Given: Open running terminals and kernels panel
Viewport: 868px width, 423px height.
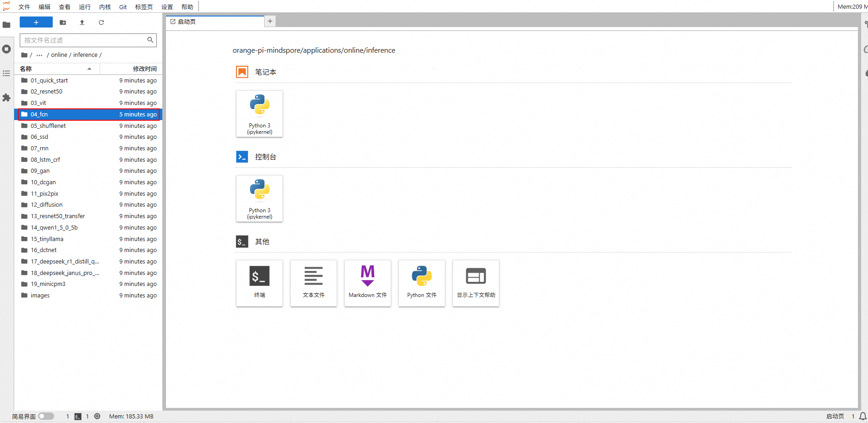Looking at the screenshot, I should (6, 49).
